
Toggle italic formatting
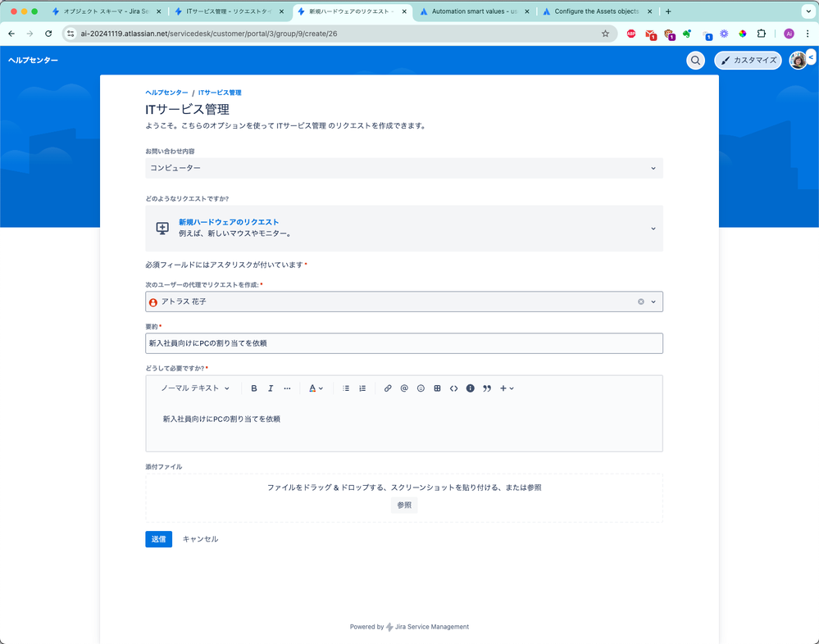tap(271, 388)
